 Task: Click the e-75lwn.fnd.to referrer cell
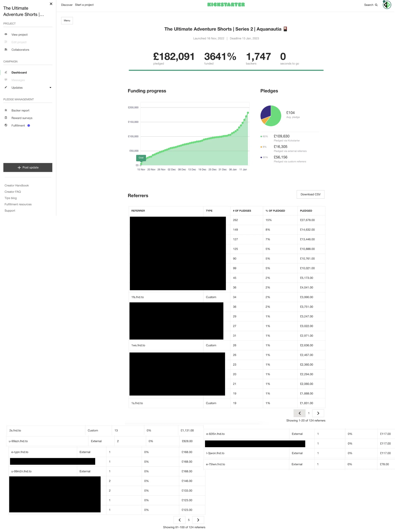pos(246,464)
